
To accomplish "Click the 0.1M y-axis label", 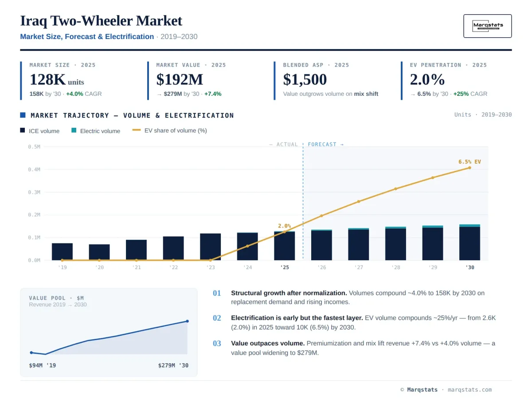I will (34, 238).
